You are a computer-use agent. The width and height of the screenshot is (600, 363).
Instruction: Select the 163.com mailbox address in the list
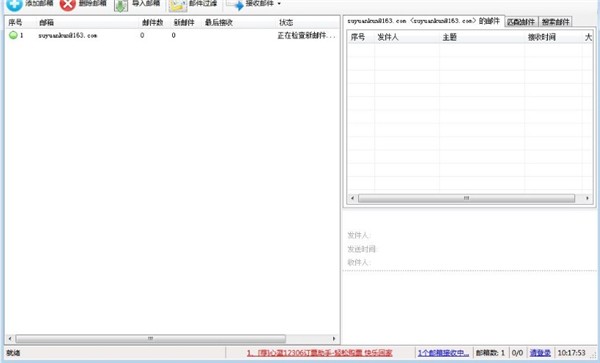(x=68, y=36)
